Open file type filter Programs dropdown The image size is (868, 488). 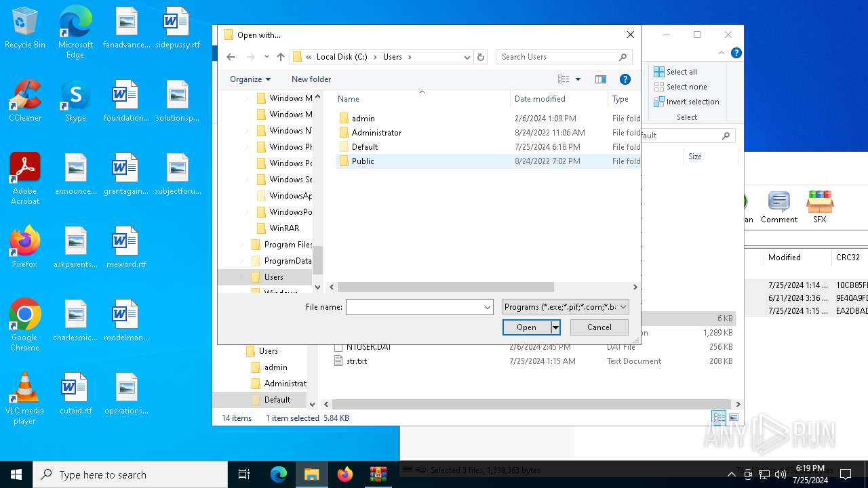pos(566,307)
